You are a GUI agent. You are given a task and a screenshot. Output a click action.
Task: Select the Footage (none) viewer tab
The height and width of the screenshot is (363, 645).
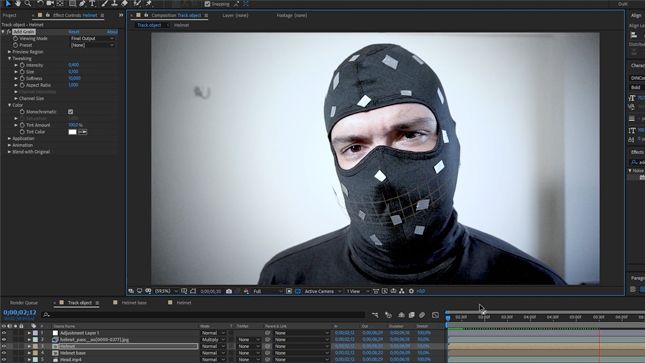click(x=292, y=15)
